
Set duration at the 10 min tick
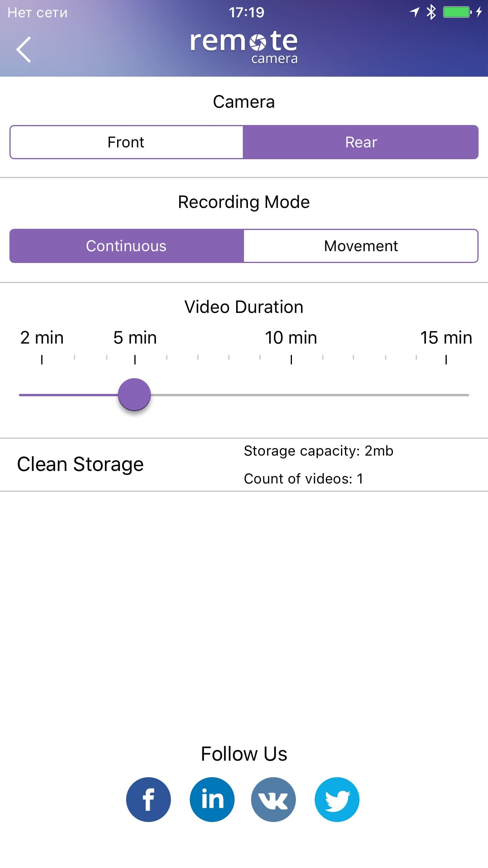291,395
